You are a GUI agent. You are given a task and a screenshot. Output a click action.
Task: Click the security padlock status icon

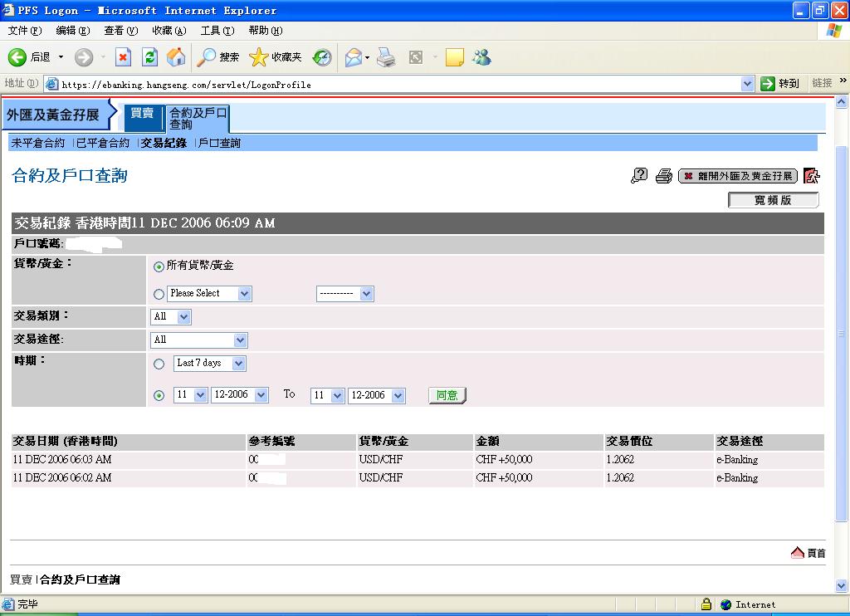tap(706, 604)
